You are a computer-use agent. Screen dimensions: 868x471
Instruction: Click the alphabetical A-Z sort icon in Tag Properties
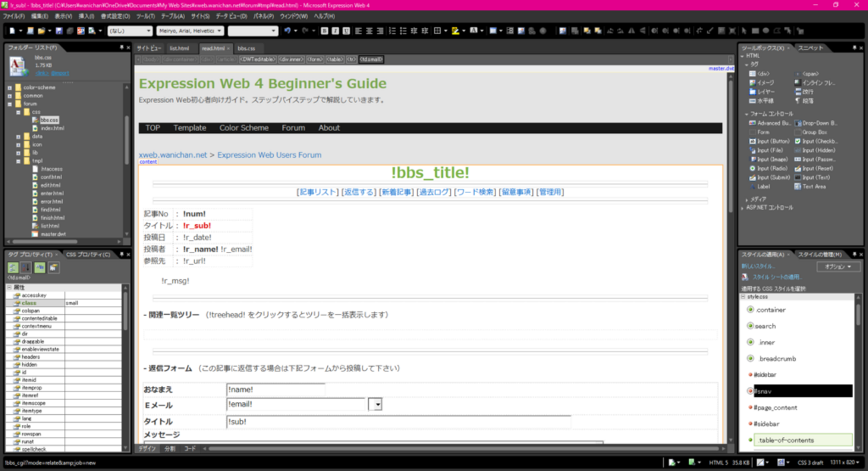[26, 268]
